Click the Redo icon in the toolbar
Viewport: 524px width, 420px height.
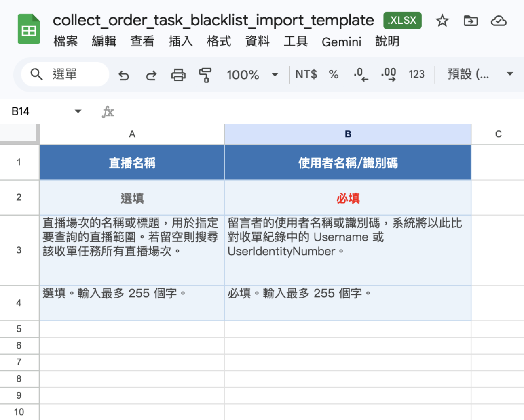[x=151, y=75]
